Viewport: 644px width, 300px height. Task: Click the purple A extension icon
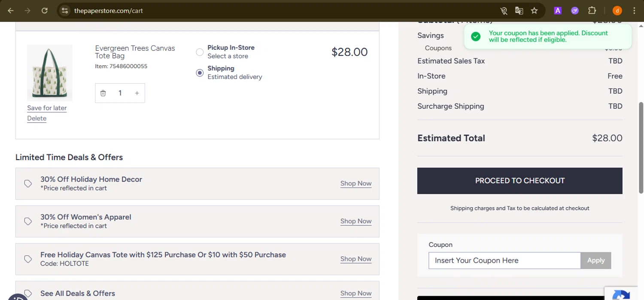558,11
